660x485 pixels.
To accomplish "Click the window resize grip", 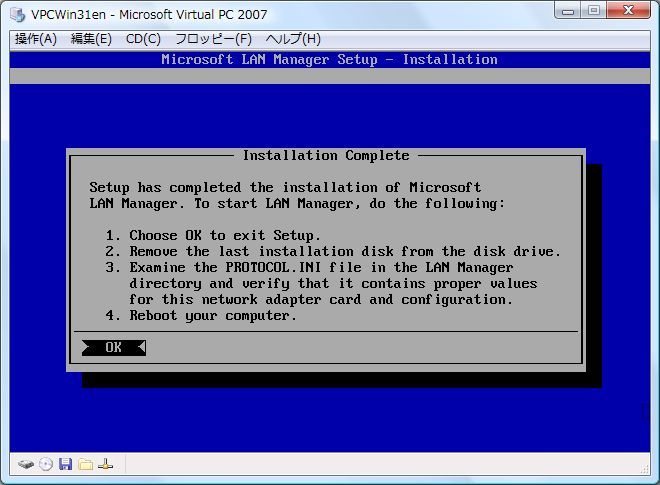I will click(x=645, y=469).
